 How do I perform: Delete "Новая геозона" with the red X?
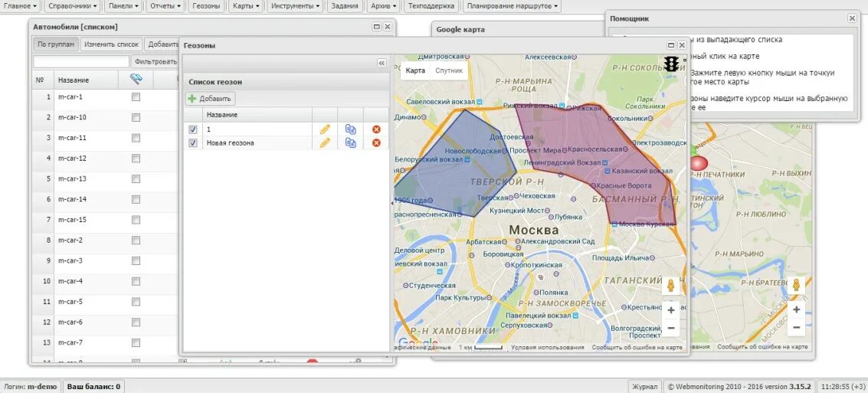coord(376,142)
